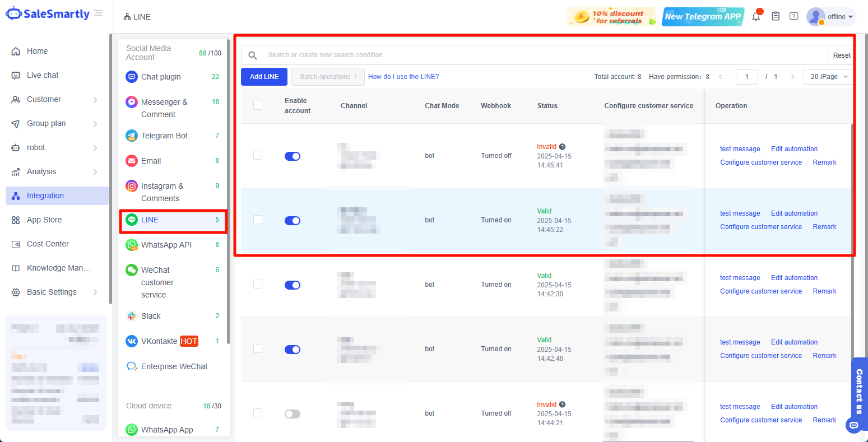The width and height of the screenshot is (868, 442).
Task: Open the help question mark icon
Action: pos(793,16)
